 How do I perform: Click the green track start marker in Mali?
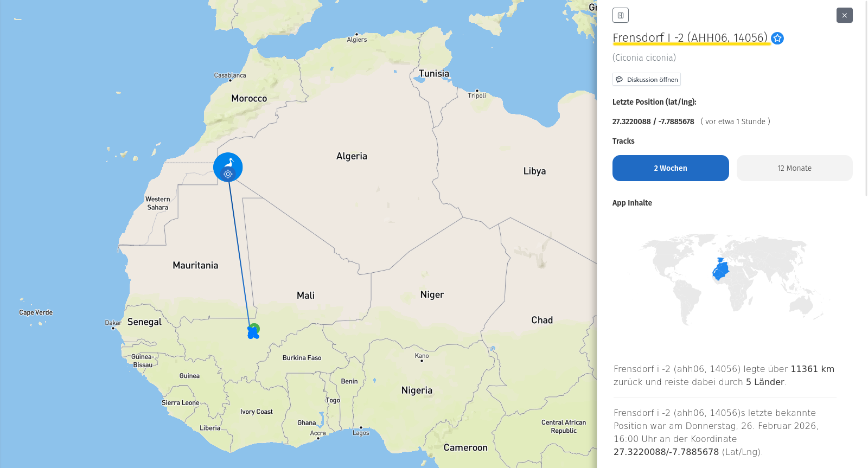pos(256,328)
